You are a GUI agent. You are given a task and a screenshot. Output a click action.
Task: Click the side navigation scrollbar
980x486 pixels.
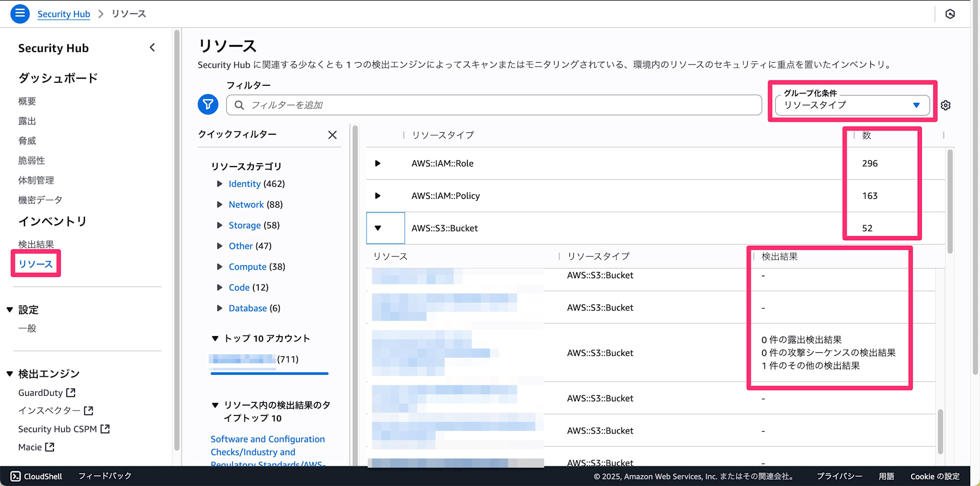coord(177,240)
